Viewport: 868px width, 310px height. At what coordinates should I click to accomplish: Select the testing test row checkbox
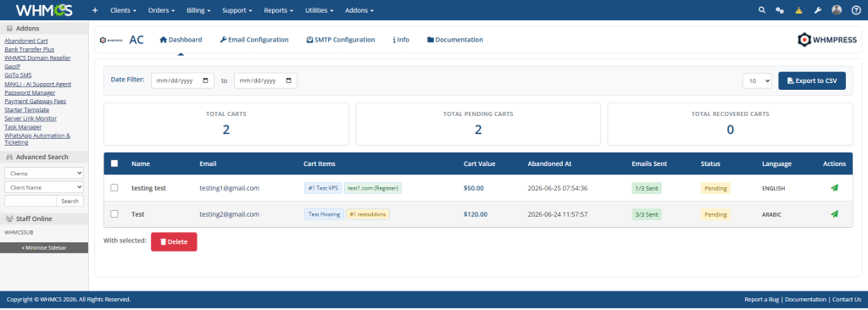pos(114,188)
